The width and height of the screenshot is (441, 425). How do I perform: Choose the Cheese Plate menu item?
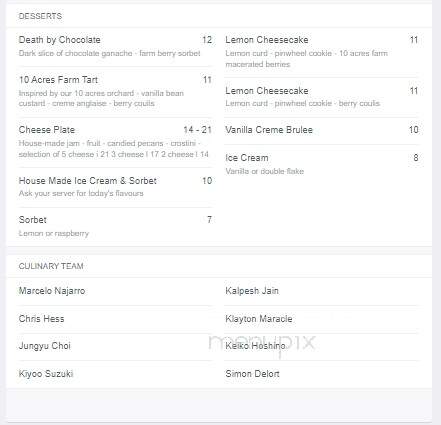coord(115,142)
